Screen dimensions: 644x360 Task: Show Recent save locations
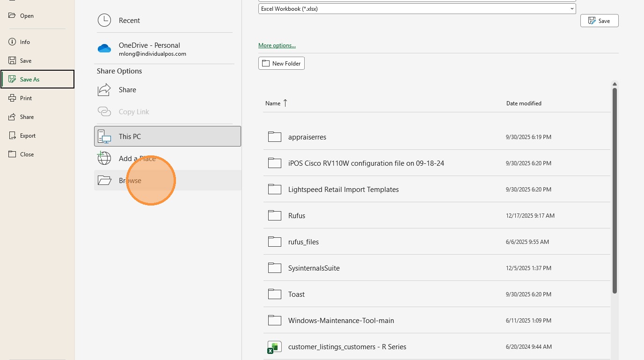pyautogui.click(x=168, y=20)
